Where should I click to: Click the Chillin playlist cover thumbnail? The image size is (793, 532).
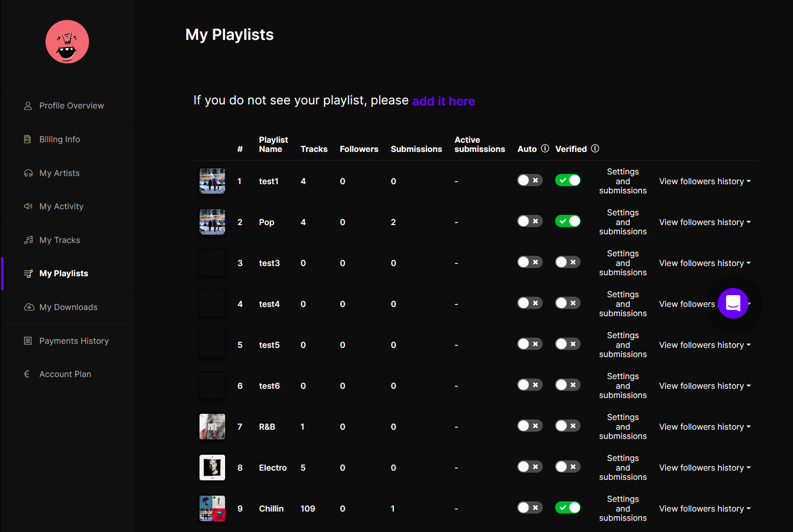212,508
